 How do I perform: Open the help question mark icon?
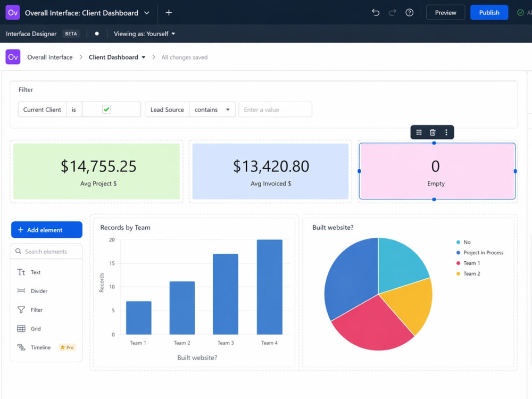(410, 13)
